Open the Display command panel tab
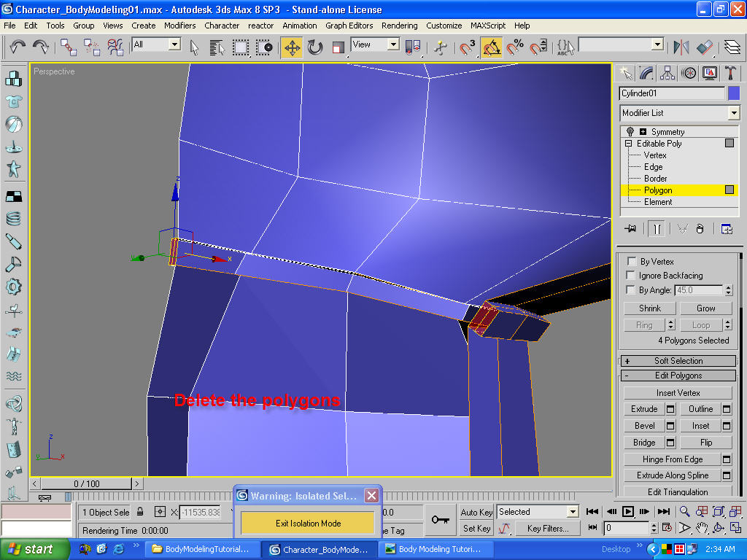 (x=710, y=73)
